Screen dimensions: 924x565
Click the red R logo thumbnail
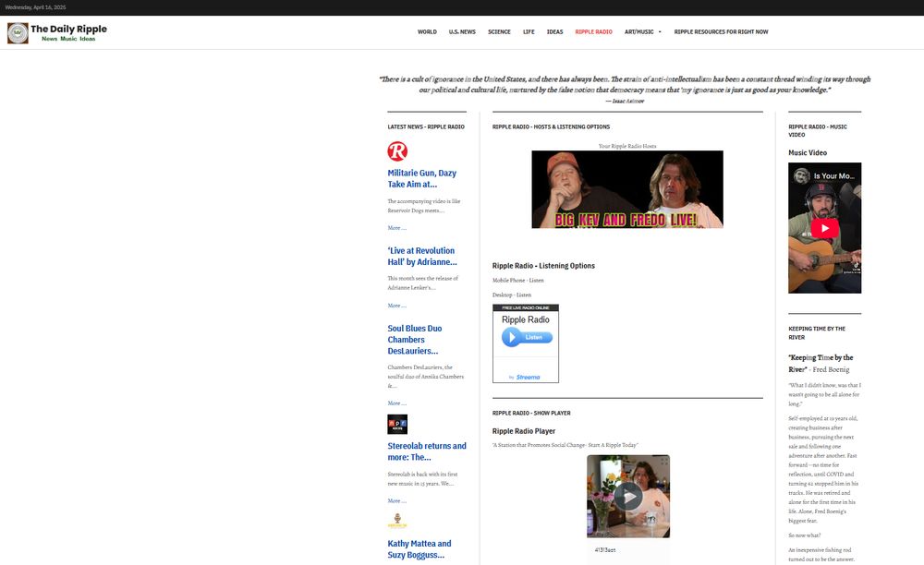click(397, 151)
